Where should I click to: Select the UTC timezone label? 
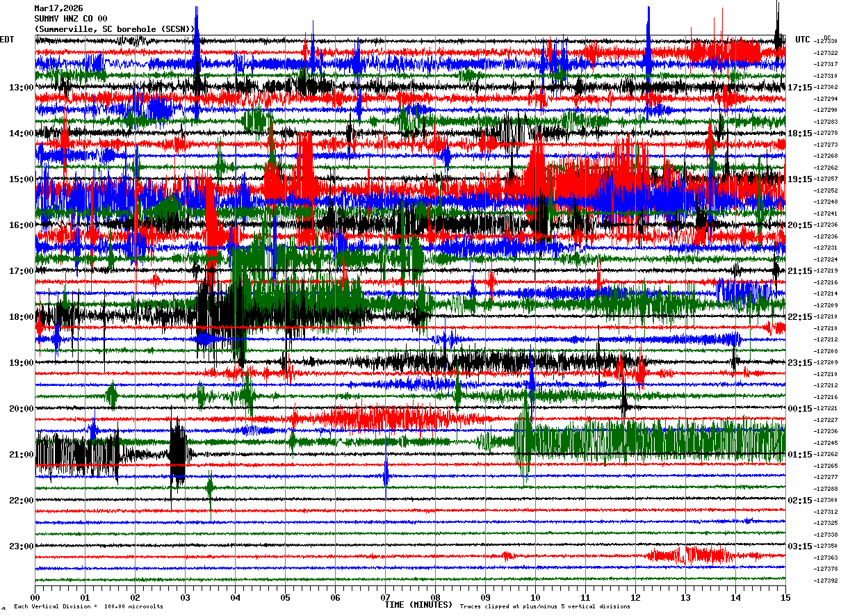[803, 40]
